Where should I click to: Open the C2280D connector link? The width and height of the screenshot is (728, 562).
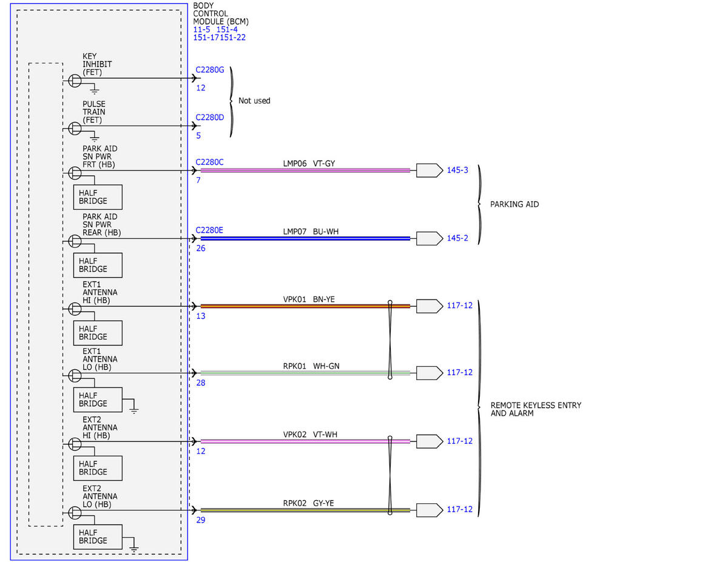point(210,117)
